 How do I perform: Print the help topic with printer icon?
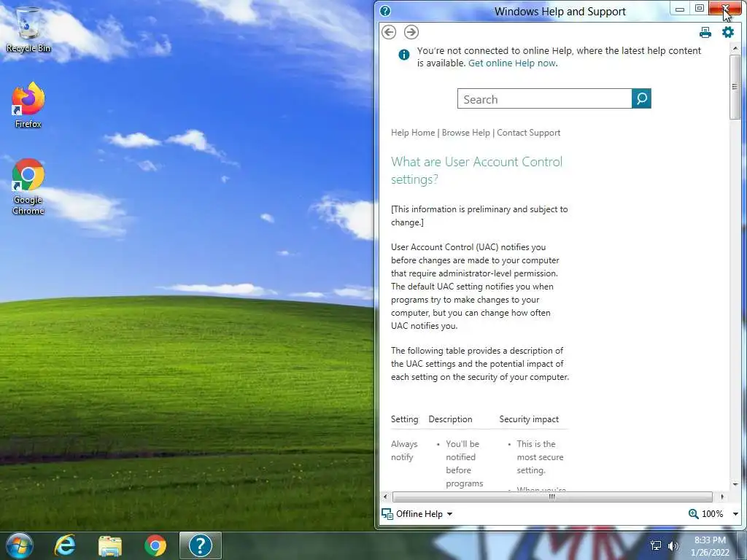(705, 32)
